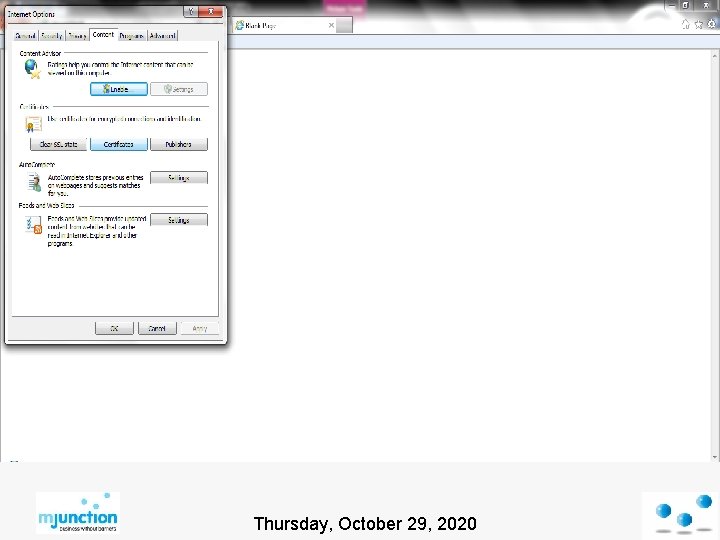720x540 pixels.
Task: Open the Publishers button
Action: 179,144
